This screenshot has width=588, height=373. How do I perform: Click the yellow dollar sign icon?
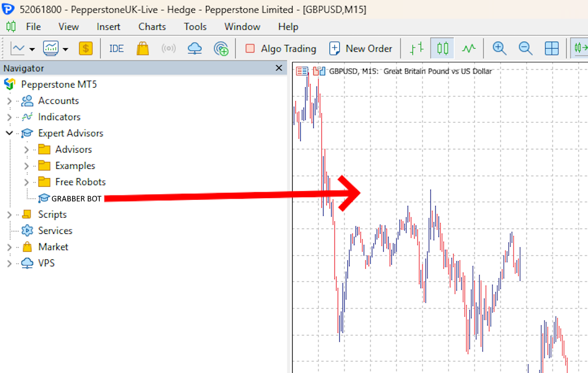pyautogui.click(x=86, y=48)
